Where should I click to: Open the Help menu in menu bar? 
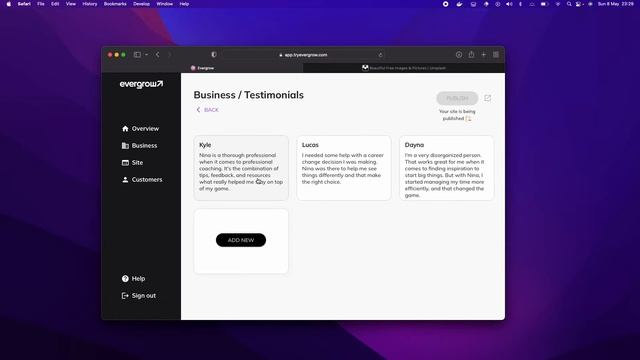pyautogui.click(x=184, y=4)
